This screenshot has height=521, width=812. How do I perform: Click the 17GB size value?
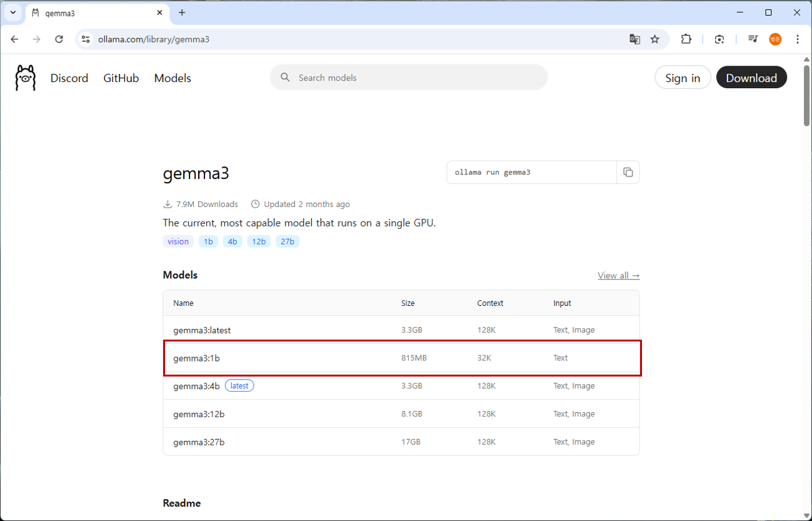tap(411, 442)
